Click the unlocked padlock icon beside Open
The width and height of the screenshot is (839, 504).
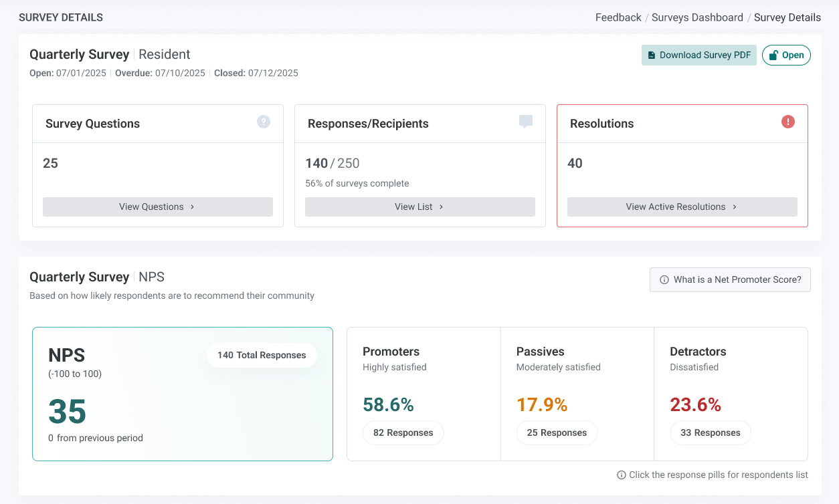pos(773,55)
